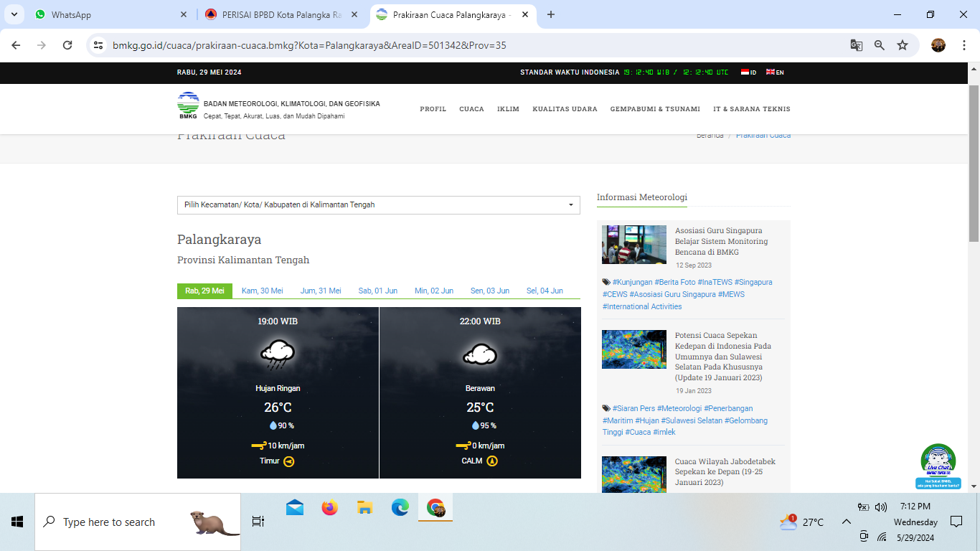Select the Sel, 04 Jun forecast tab
The width and height of the screenshot is (980, 551).
(545, 291)
